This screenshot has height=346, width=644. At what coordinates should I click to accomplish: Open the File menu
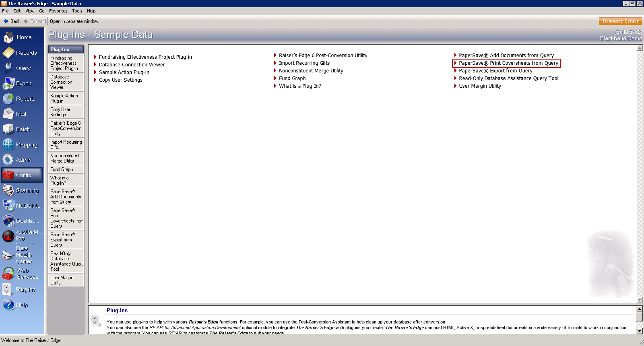[5, 11]
